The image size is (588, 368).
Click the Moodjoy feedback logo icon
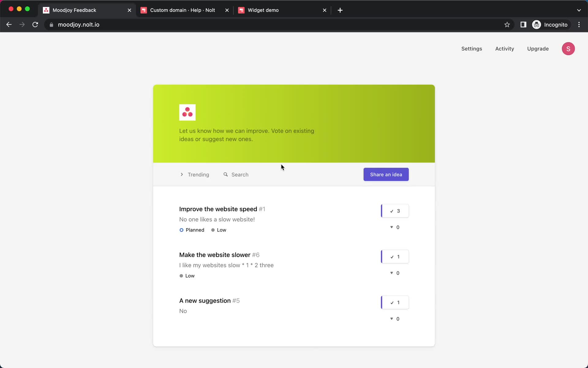coord(188,112)
